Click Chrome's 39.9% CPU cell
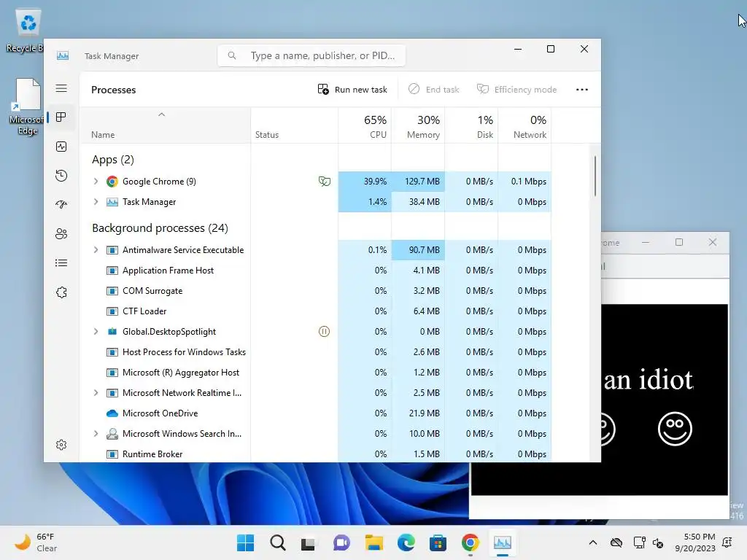This screenshot has width=747, height=560. pyautogui.click(x=365, y=182)
